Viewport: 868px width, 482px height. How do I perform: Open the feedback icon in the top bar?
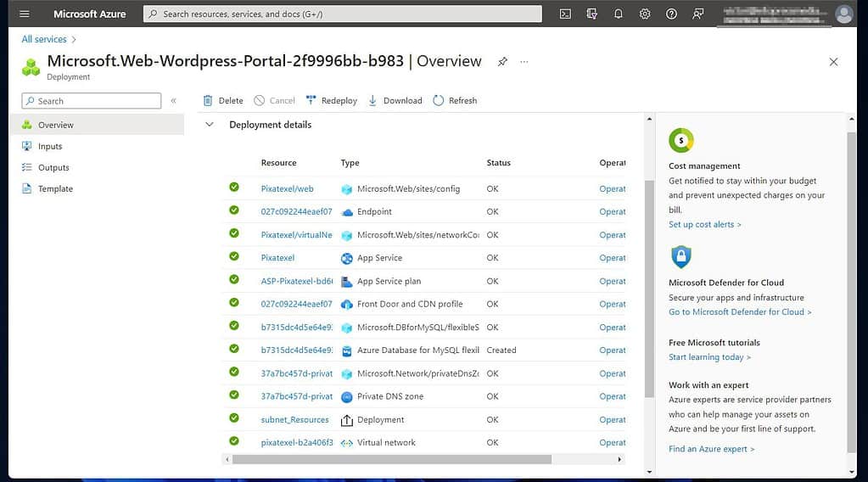pos(698,14)
